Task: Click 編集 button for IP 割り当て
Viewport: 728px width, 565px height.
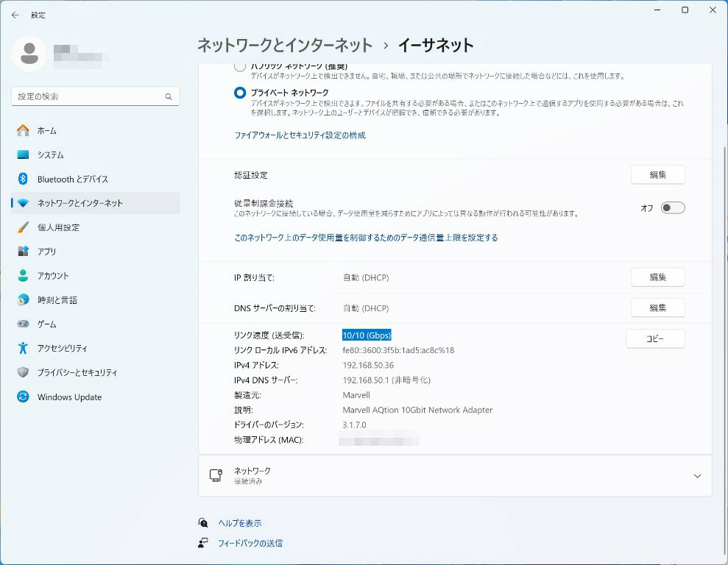Action: pos(657,277)
